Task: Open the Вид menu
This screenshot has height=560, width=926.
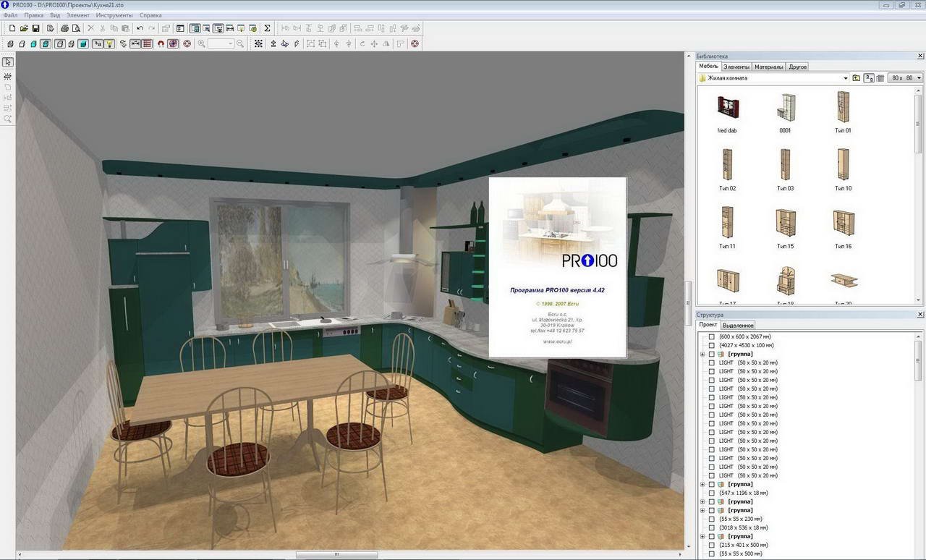Action: (55, 15)
